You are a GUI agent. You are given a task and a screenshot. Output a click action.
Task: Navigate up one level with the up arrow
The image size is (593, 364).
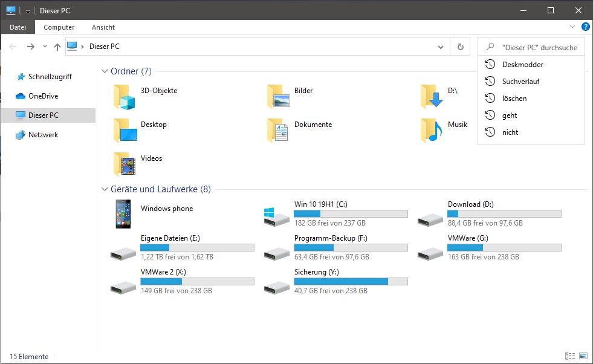[57, 47]
